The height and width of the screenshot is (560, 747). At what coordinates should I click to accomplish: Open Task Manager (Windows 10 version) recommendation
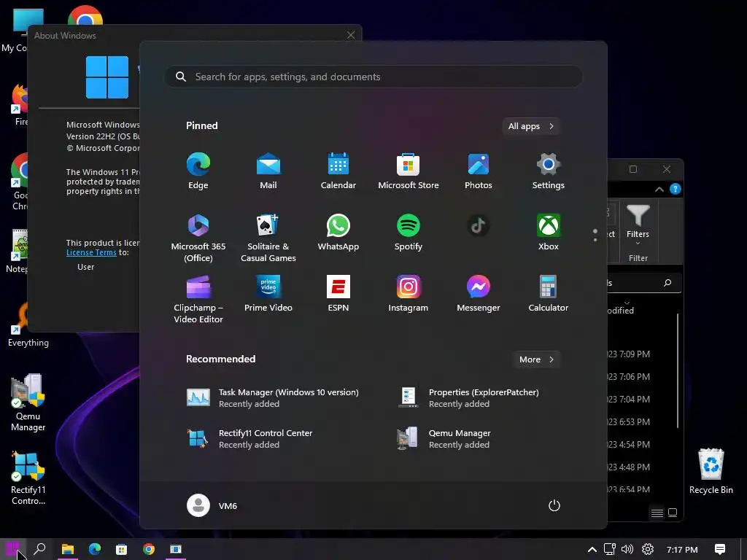coord(273,397)
